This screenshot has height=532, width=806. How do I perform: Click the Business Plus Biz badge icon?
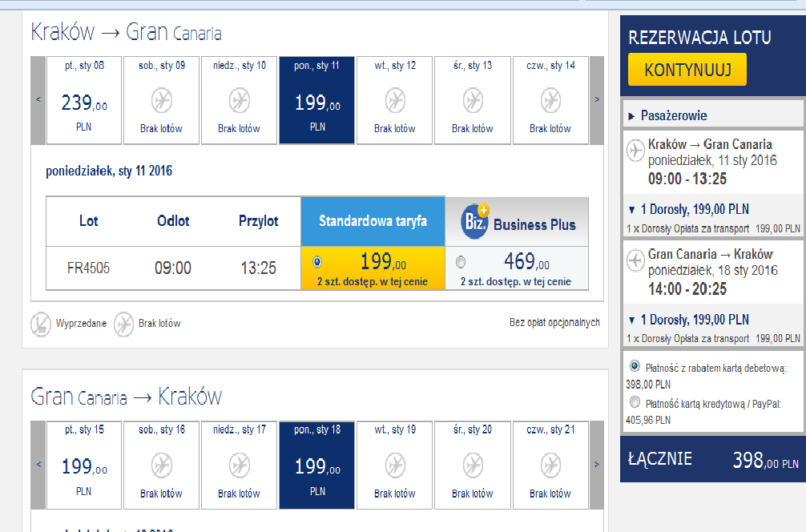pyautogui.click(x=475, y=222)
